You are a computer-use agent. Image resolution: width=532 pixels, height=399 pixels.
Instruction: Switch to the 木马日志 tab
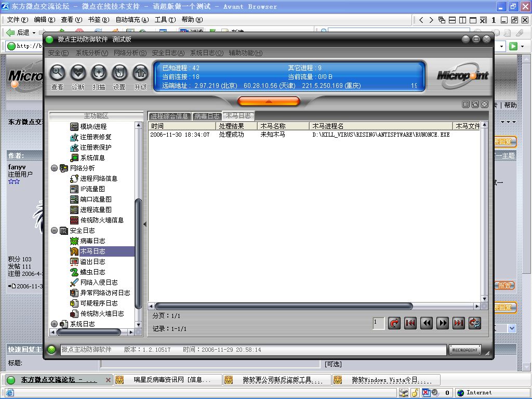238,116
